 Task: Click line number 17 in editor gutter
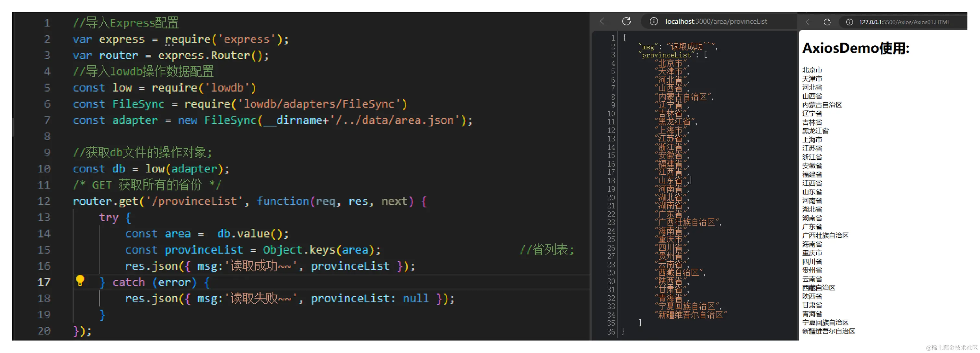[44, 282]
